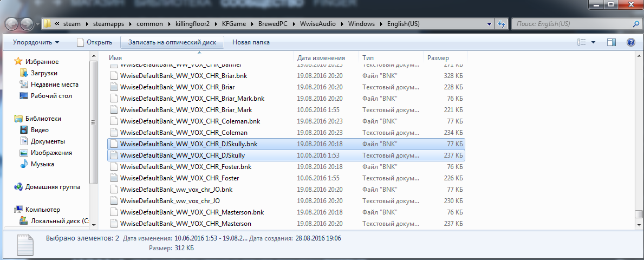Open the Документы library
This screenshot has width=644, height=260.
tap(48, 141)
